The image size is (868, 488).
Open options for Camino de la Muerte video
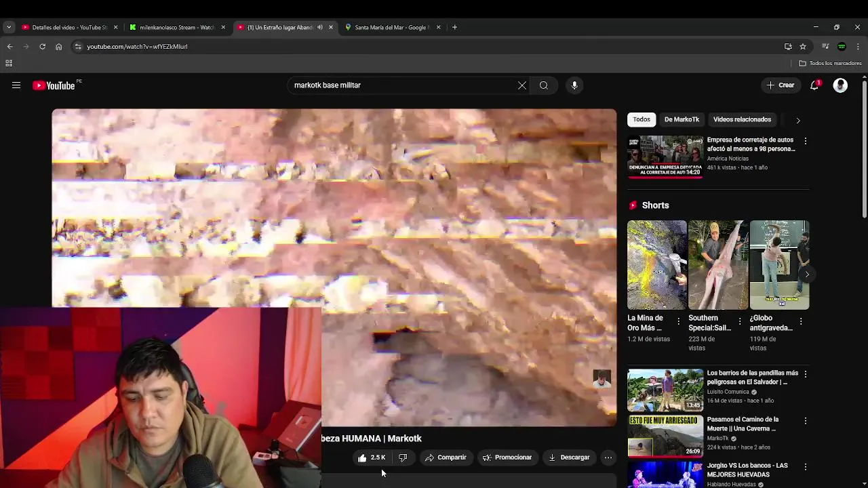coord(805,421)
